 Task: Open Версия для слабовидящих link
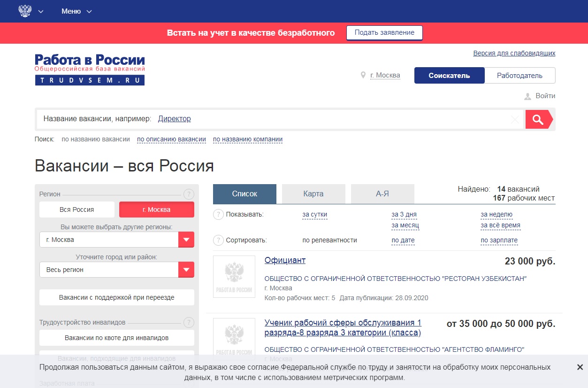[514, 53]
